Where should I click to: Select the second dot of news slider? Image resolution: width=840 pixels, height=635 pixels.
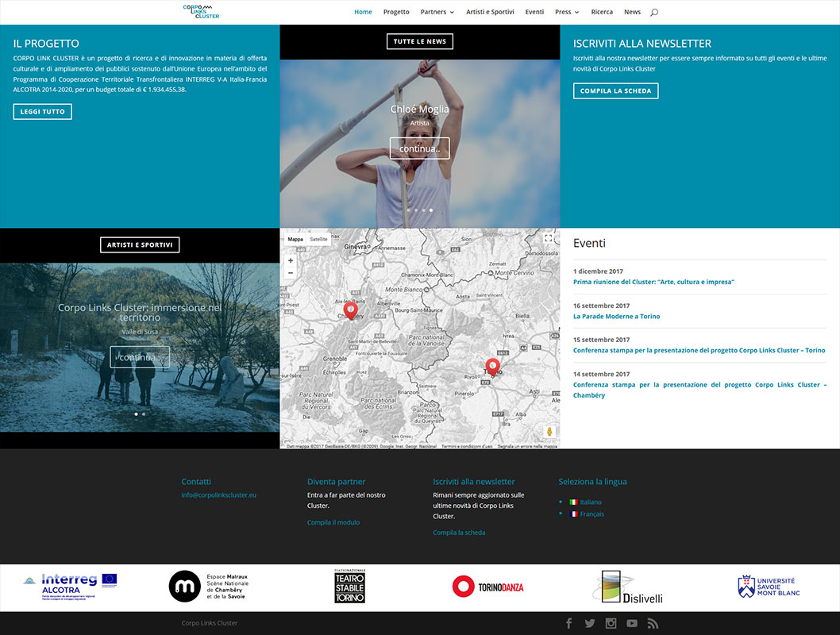(416, 210)
